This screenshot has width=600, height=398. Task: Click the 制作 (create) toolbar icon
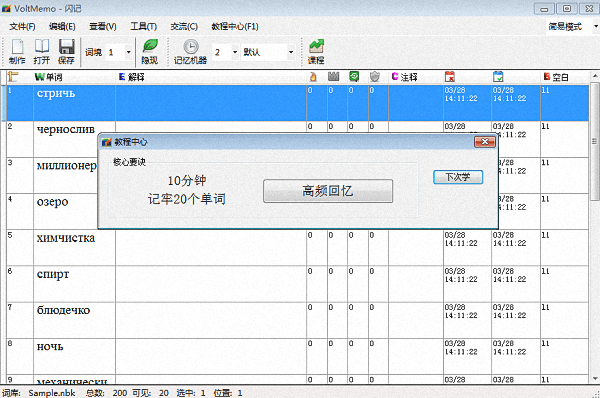tap(17, 52)
